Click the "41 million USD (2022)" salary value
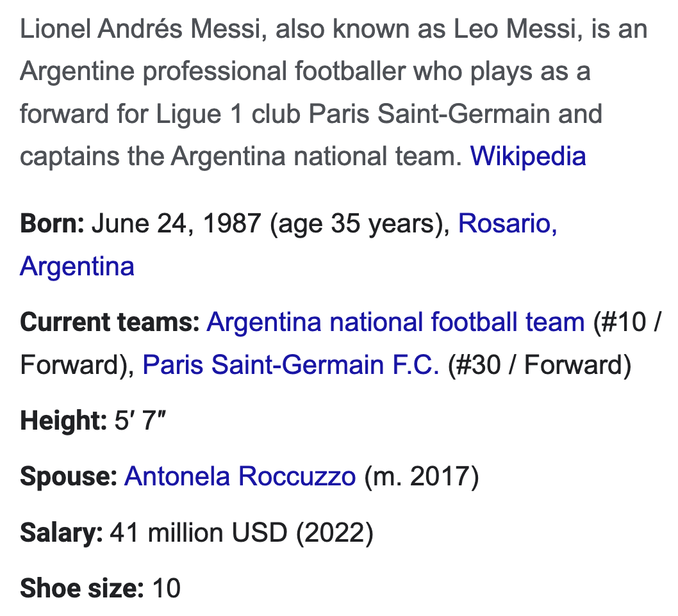This screenshot has height=616, width=678. [242, 533]
